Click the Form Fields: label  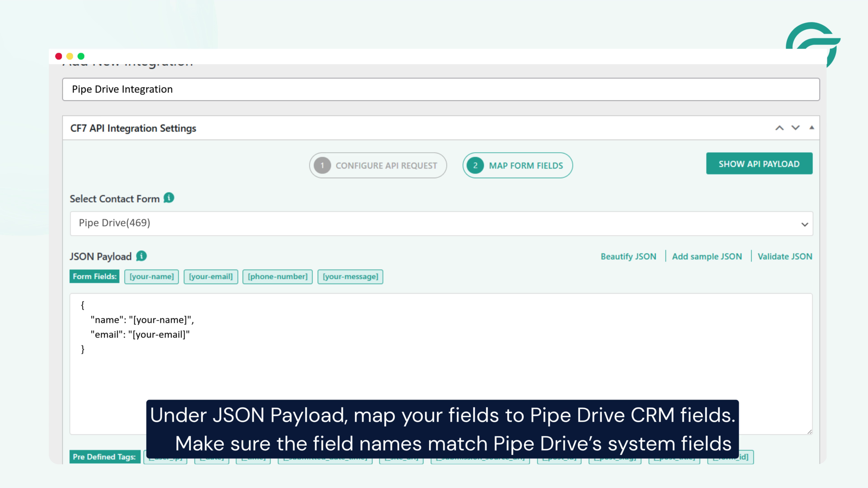point(95,276)
